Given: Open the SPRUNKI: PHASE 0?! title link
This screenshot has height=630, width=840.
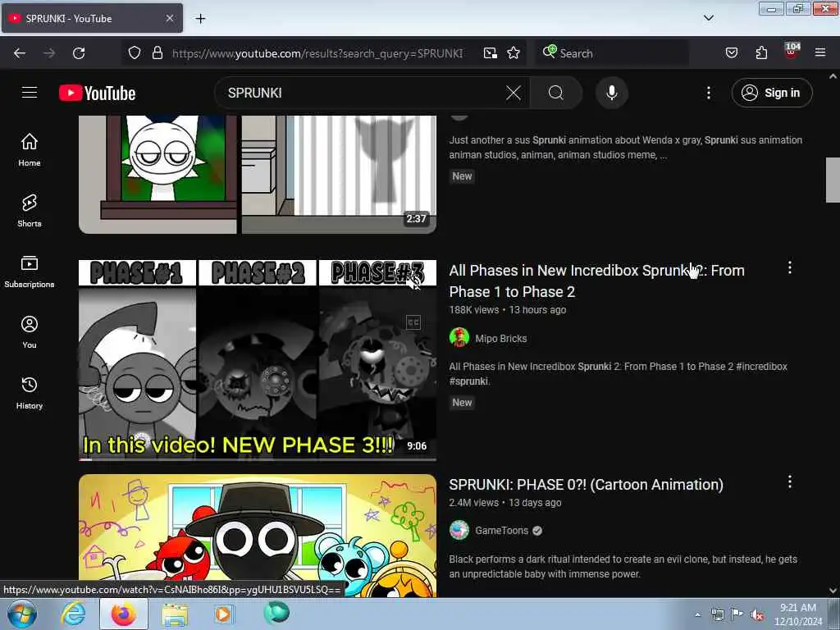Looking at the screenshot, I should click(x=586, y=484).
